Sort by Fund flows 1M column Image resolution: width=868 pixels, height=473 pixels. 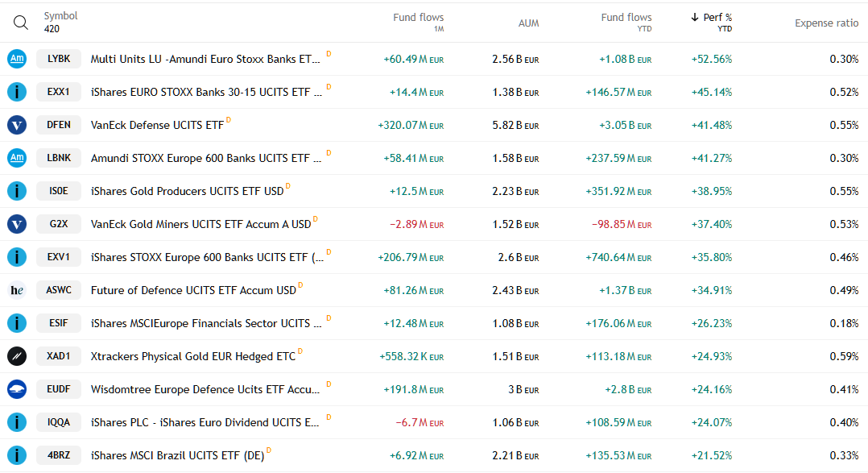(418, 22)
